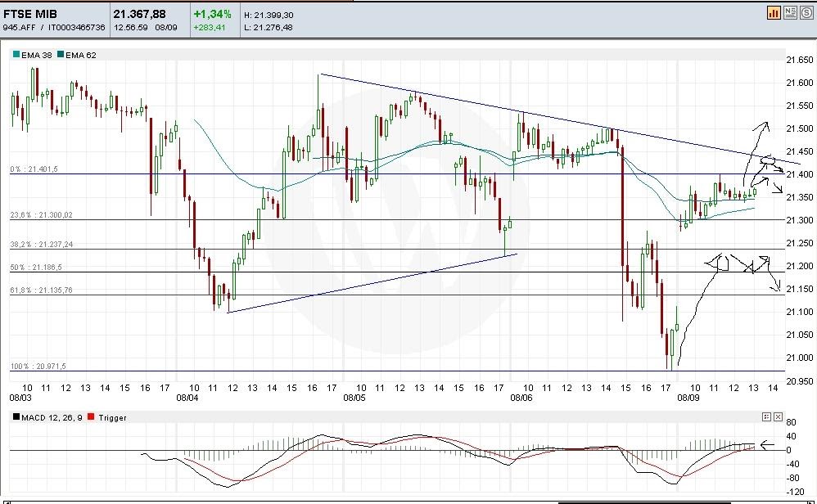Click the 21.200 price axis label
Screen dimensions: 817x504
point(799,266)
